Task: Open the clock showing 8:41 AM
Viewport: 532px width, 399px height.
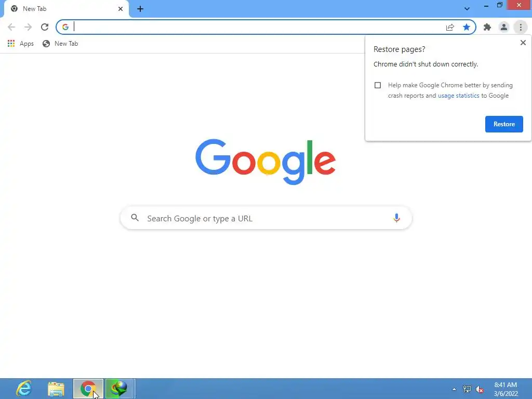Action: 506,389
